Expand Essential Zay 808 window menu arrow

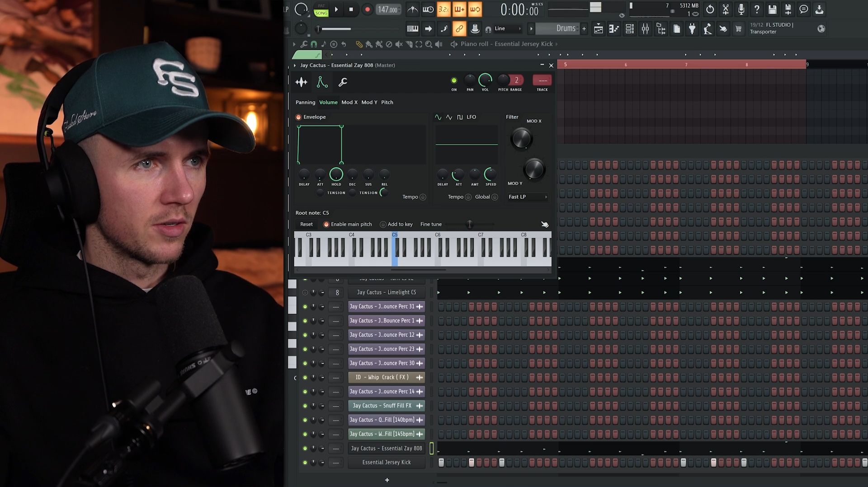[295, 66]
